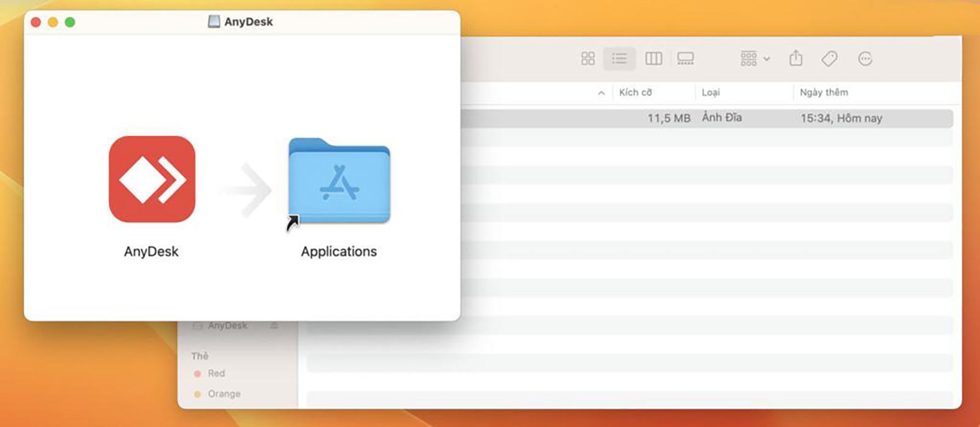This screenshot has width=980, height=427.
Task: Sort by the Loại column header
Action: tap(710, 93)
